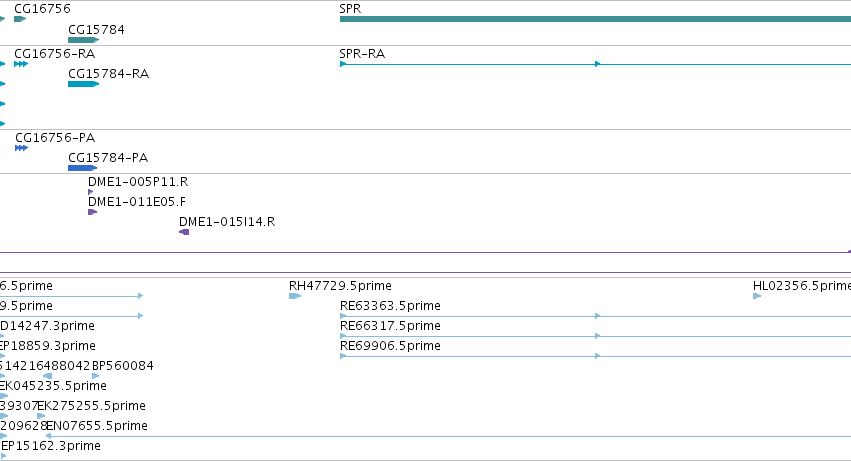The image size is (851, 461).
Task: Select the BP560084 EST arrow
Action: [x=96, y=376]
